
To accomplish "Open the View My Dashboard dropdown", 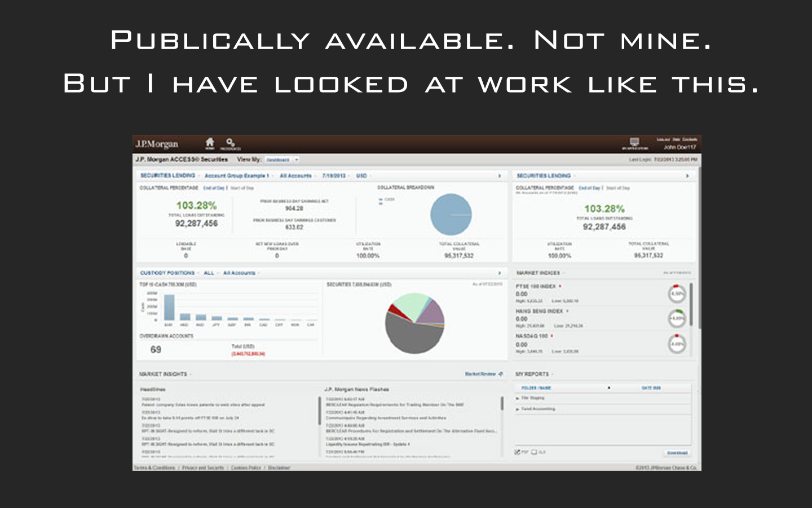I will coord(282,160).
